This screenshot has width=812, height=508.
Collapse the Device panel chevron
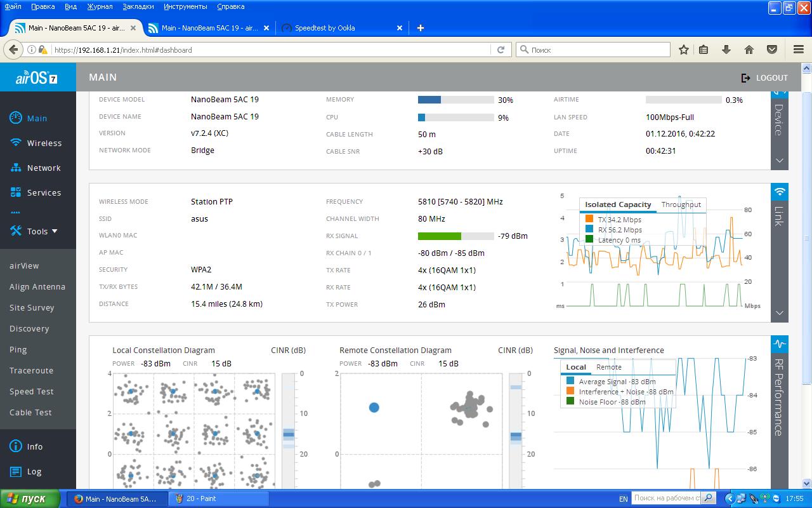(780, 161)
